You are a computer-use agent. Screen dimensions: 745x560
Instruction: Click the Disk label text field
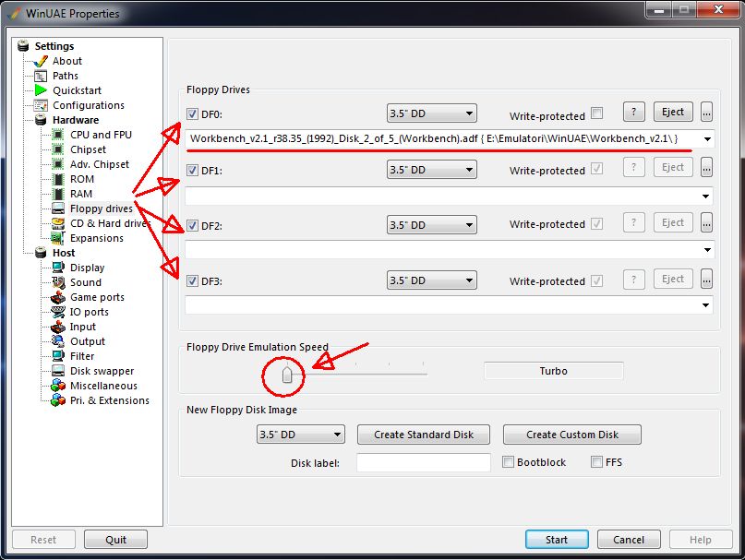423,462
